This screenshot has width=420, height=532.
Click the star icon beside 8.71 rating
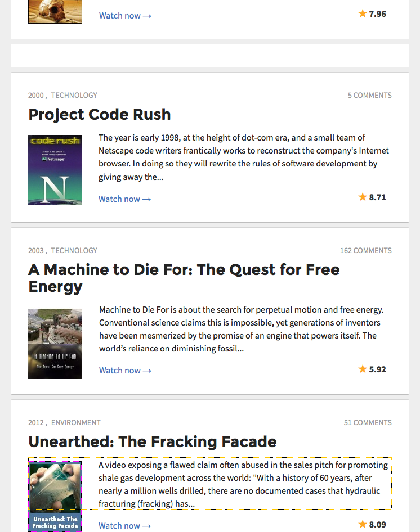click(x=362, y=197)
